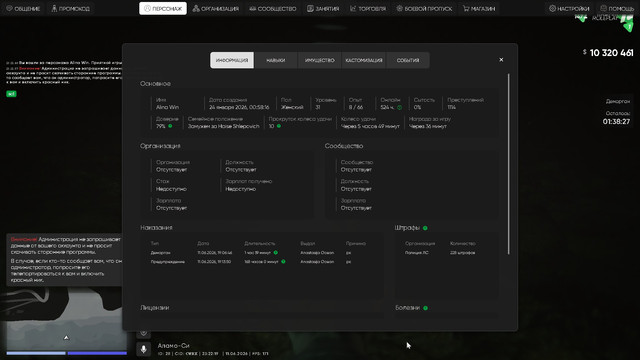
Task: Click the Семейное положение value
Action: [x=224, y=126]
